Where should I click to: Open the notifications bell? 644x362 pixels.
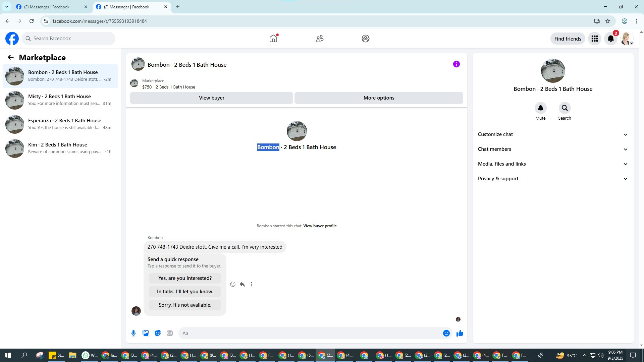tap(611, 39)
